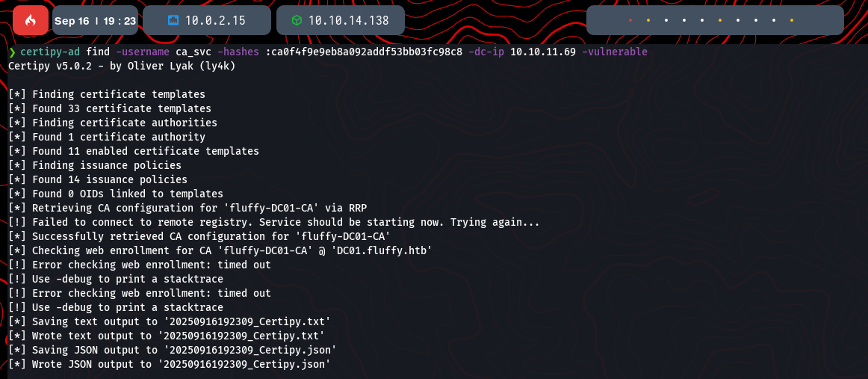Click the 'Wrote JSON output' filename 20250916192309_Certipy.json
The image size is (868, 379).
point(244,364)
